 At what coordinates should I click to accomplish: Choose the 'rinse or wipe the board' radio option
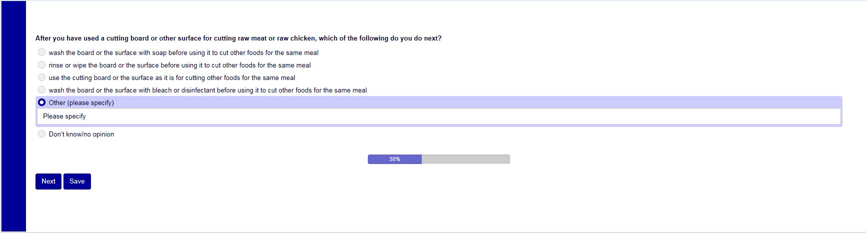pyautogui.click(x=42, y=64)
